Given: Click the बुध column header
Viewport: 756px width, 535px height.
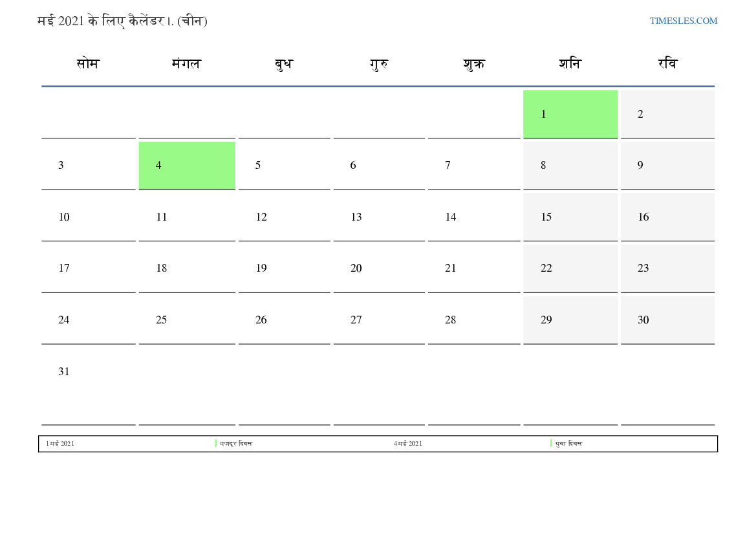Looking at the screenshot, I should click(x=283, y=63).
